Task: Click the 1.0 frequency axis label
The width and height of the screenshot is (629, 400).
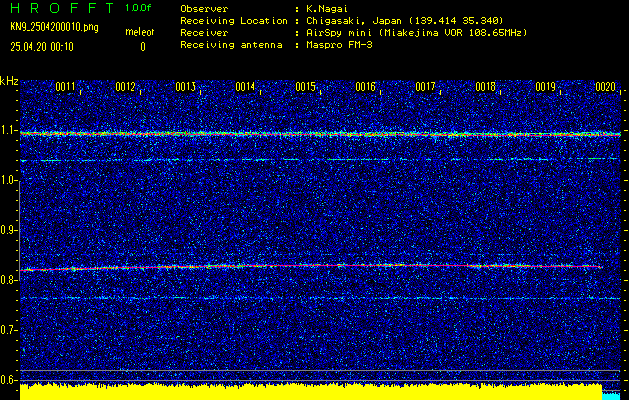Action: (x=7, y=181)
